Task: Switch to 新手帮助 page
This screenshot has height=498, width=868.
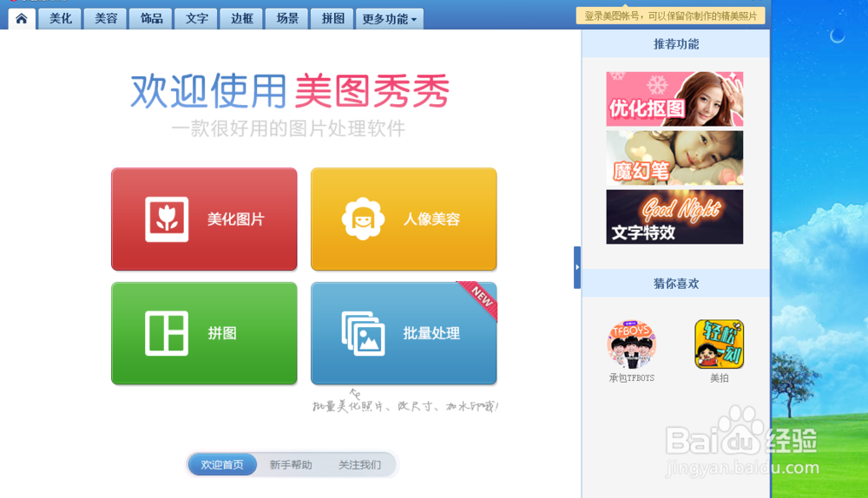Action: point(291,465)
